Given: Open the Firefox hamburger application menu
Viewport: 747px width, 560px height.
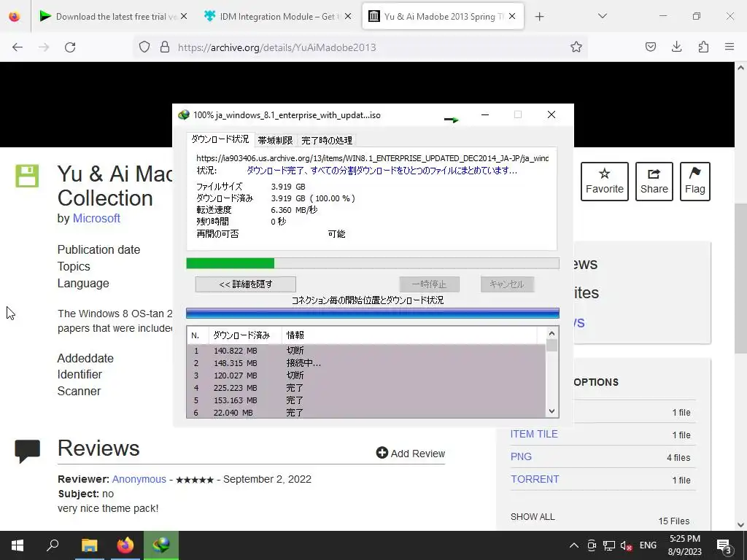Looking at the screenshot, I should click(x=729, y=47).
